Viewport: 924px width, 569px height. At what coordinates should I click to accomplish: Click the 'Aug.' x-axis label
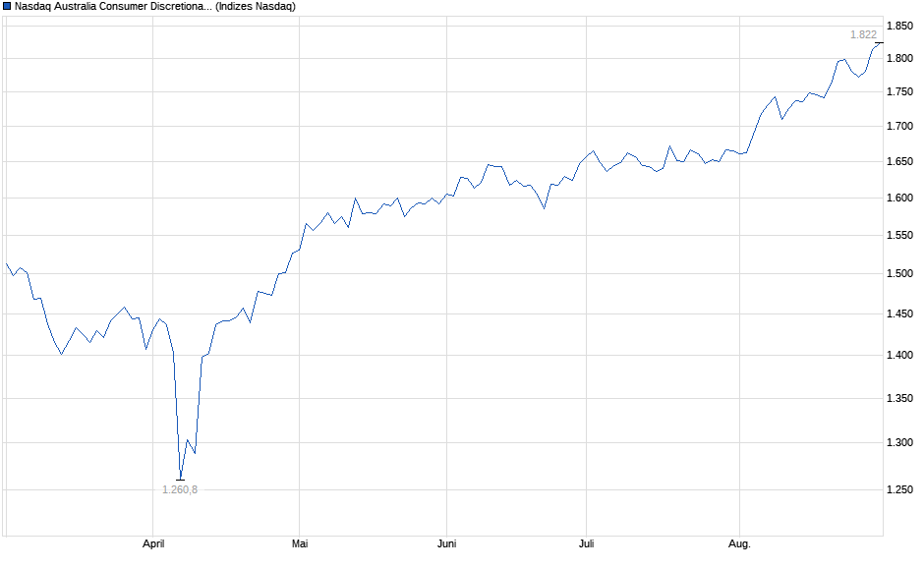pos(739,543)
